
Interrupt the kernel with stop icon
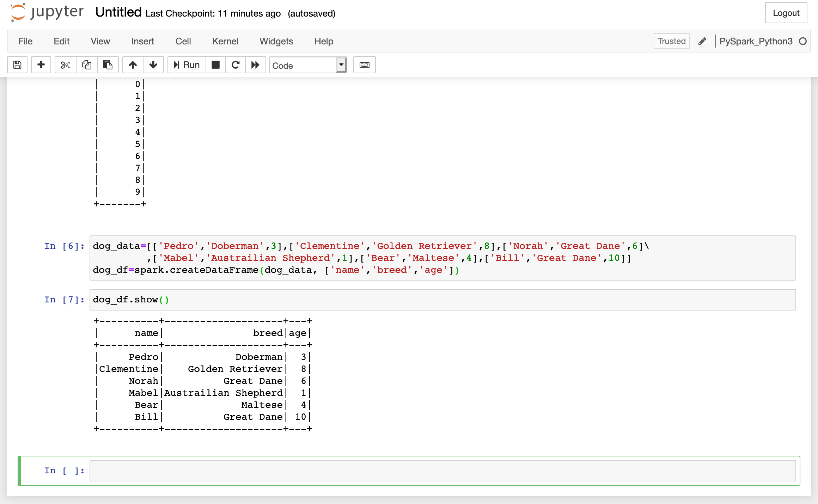pos(215,65)
